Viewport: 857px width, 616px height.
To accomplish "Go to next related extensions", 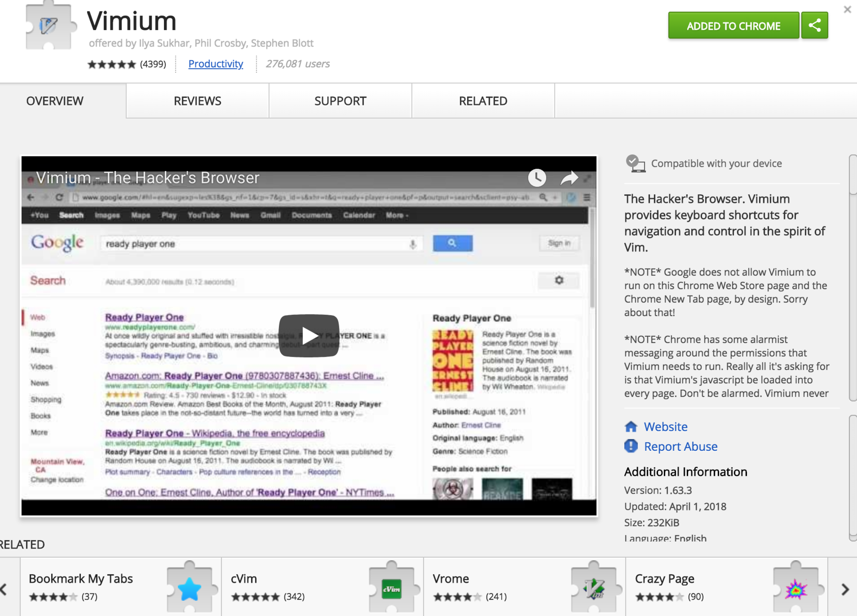I will pyautogui.click(x=845, y=589).
